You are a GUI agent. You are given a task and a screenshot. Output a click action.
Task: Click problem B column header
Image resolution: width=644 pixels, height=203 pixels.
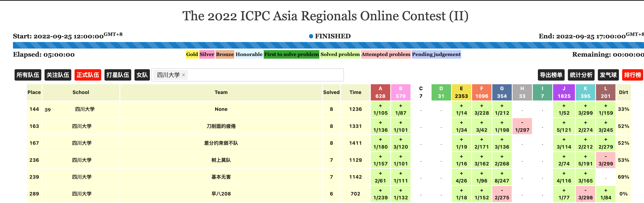click(401, 92)
